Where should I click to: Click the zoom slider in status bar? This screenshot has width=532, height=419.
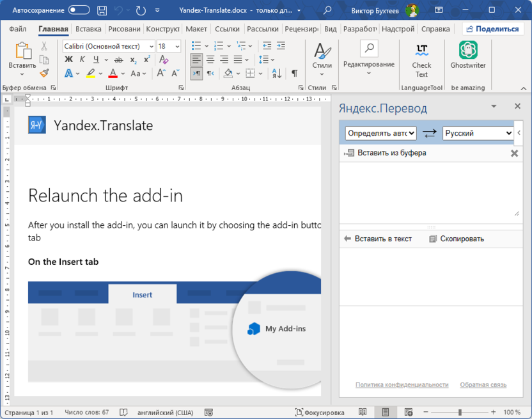click(x=460, y=413)
